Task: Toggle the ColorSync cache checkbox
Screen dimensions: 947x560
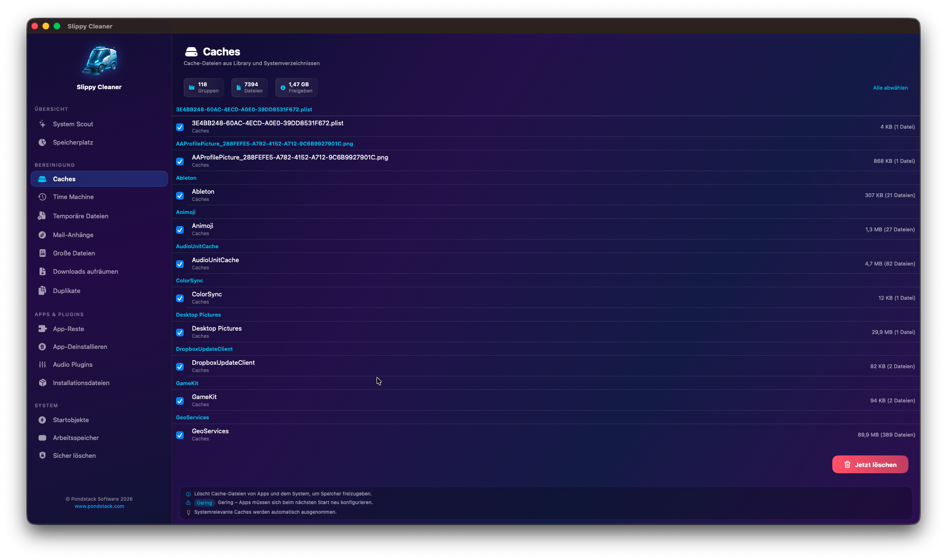Action: 180,298
